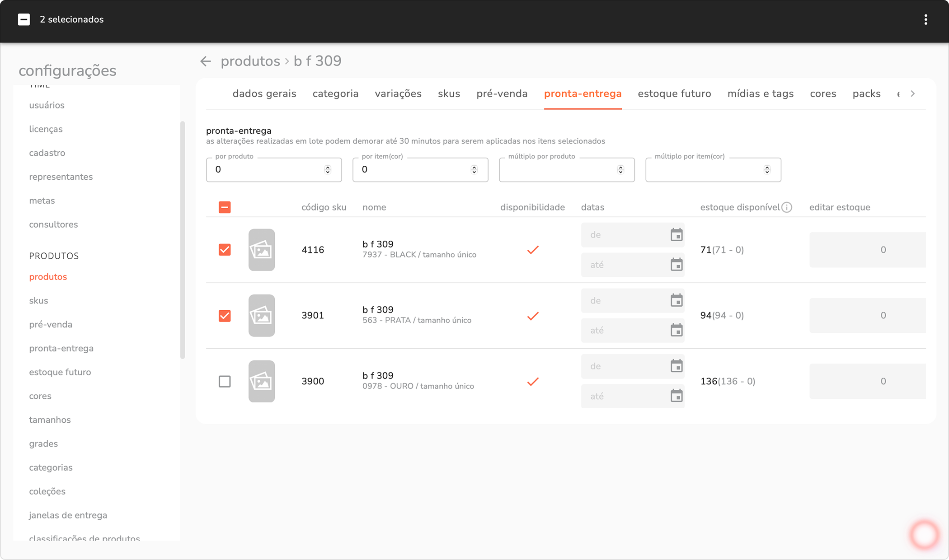Click the floating orange circle button
Screen dimensions: 949x560
pyautogui.click(x=924, y=535)
